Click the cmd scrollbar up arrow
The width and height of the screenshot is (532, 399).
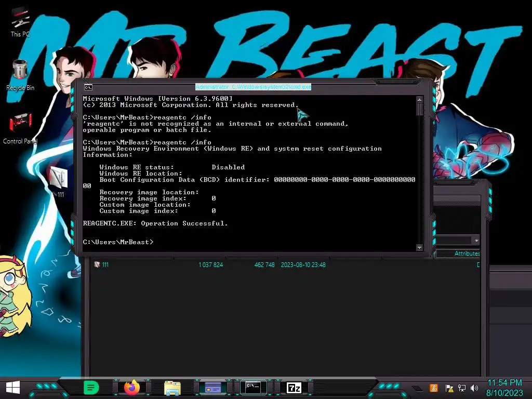(x=419, y=100)
